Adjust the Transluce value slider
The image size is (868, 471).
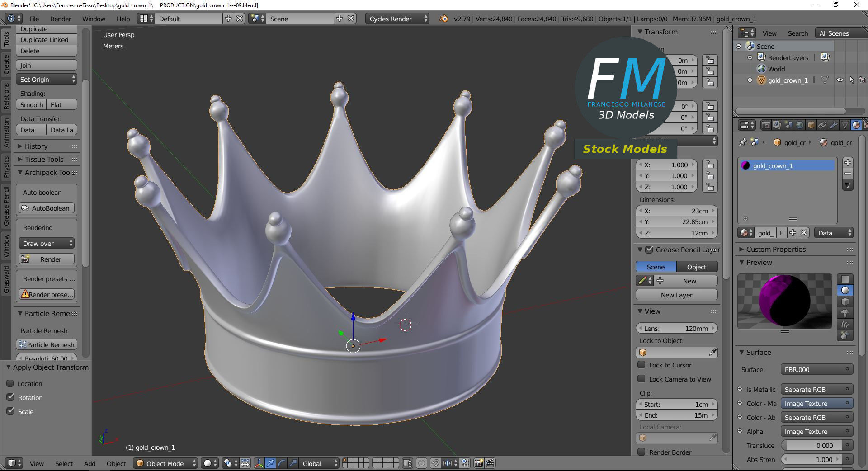click(x=814, y=445)
